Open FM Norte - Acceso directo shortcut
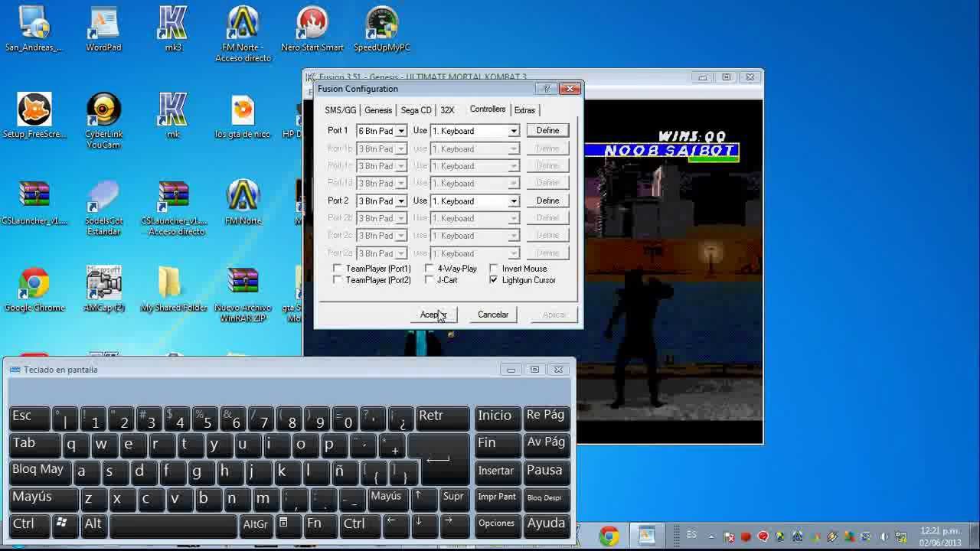 pos(243,34)
